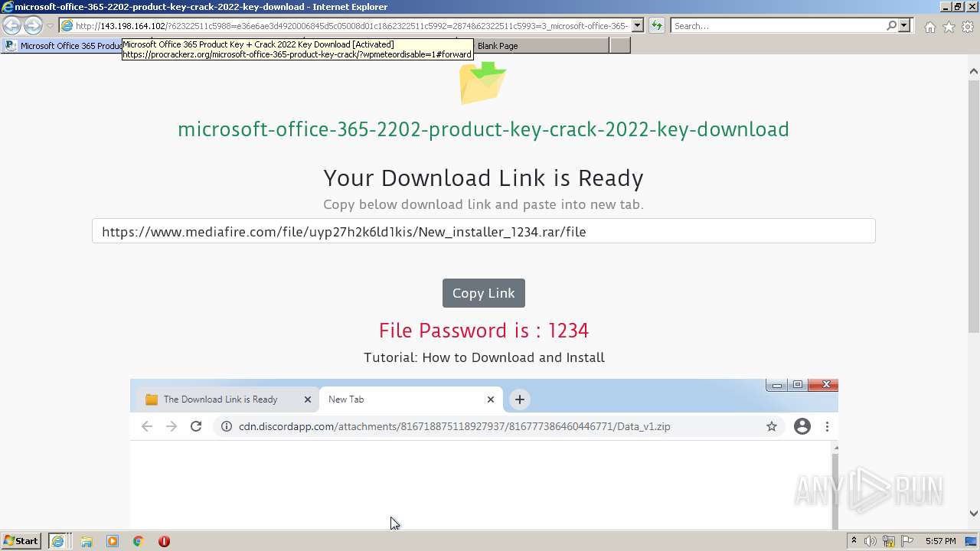
Task: Open the Tools gear icon
Action: [968, 27]
